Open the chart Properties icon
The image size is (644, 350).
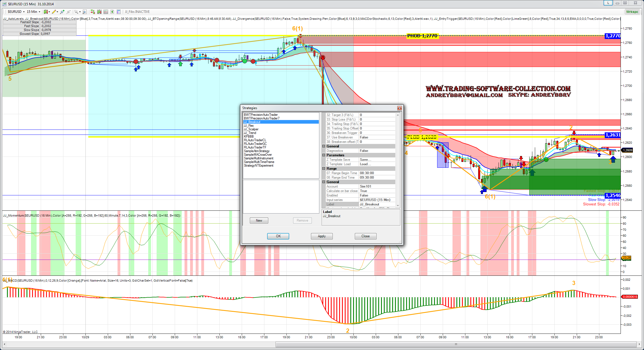[x=119, y=12]
